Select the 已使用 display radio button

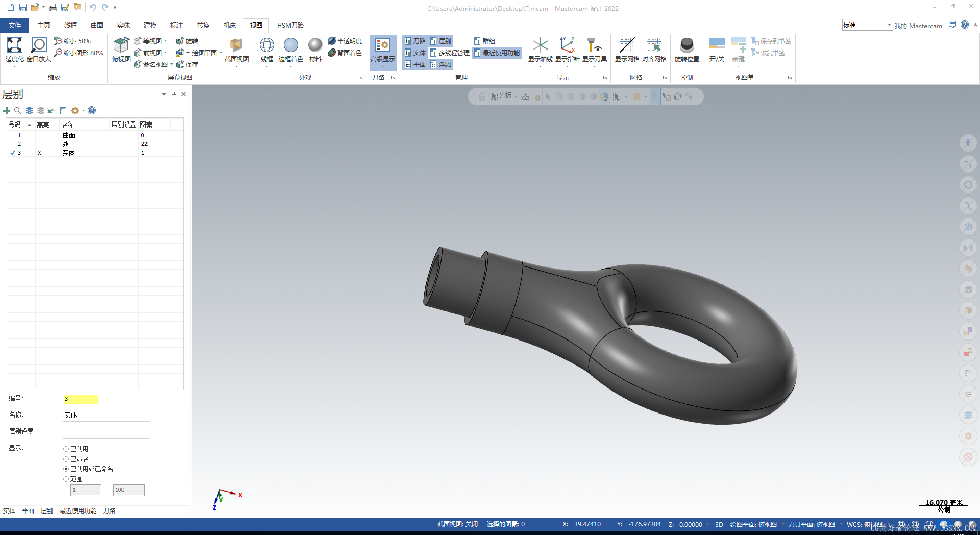(x=66, y=449)
